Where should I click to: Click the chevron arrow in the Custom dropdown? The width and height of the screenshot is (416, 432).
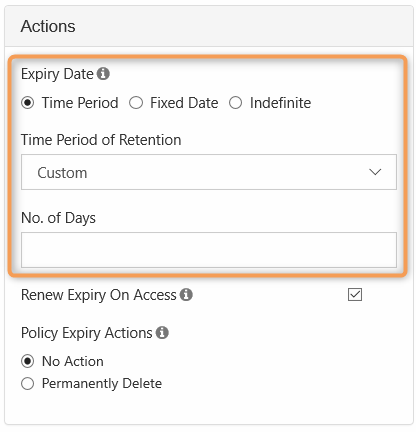[x=375, y=172]
